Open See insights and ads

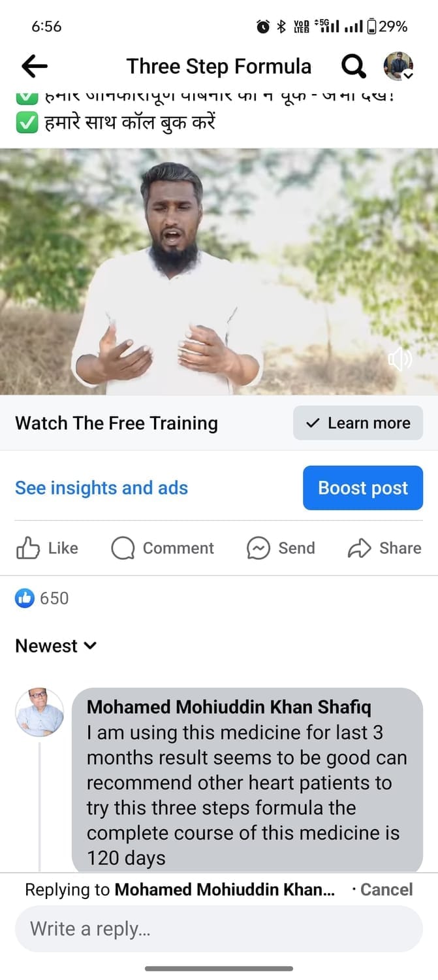point(101,488)
